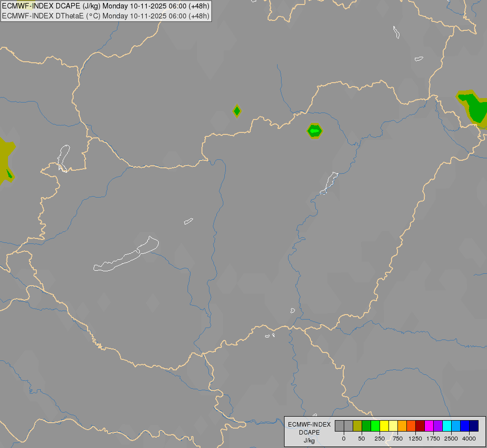487x448 pixels.
Task: Click the DThetaE (°C) title line
Action: coord(105,16)
